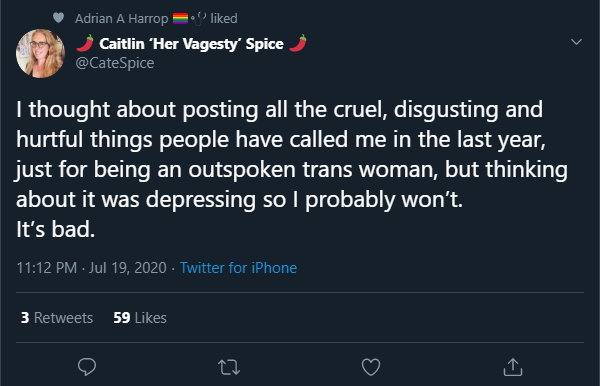Click the word liked in header
The height and width of the screenshot is (386, 600).
coord(224,18)
